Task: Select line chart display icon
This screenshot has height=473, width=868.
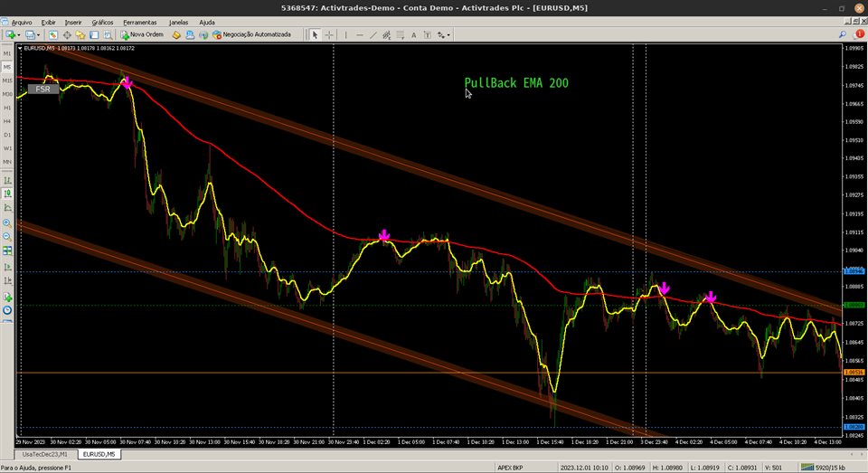Action: click(7, 208)
